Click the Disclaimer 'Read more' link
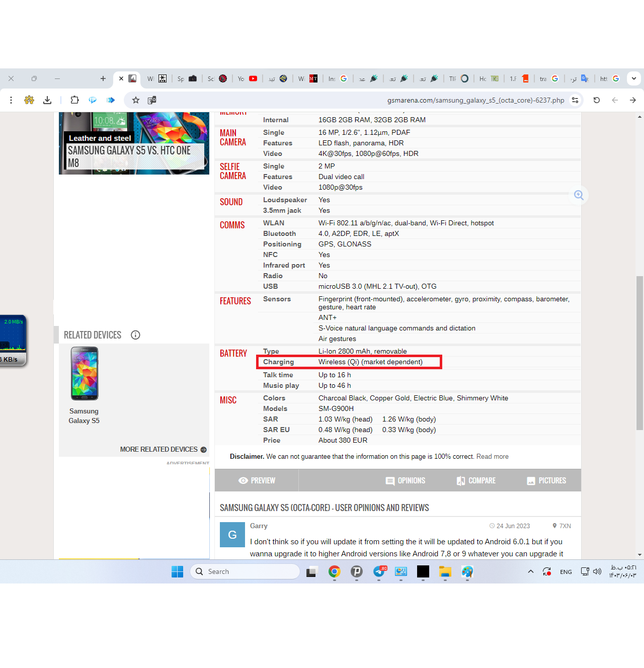 click(x=492, y=457)
